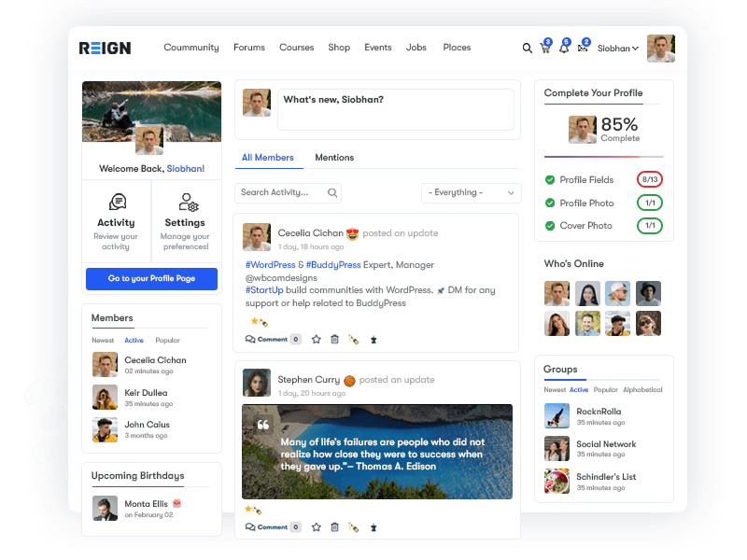Open the messages envelope icon
Screen dimensions: 747x560
[x=583, y=48]
